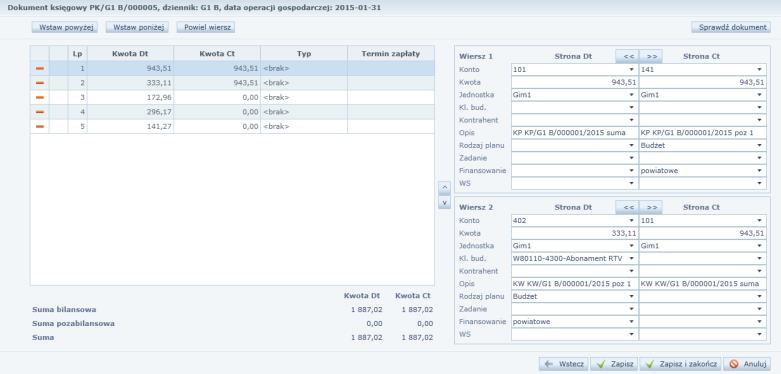The height and width of the screenshot is (374, 781).
Task: Select table cell with amount 333,11
Action: pyautogui.click(x=130, y=83)
